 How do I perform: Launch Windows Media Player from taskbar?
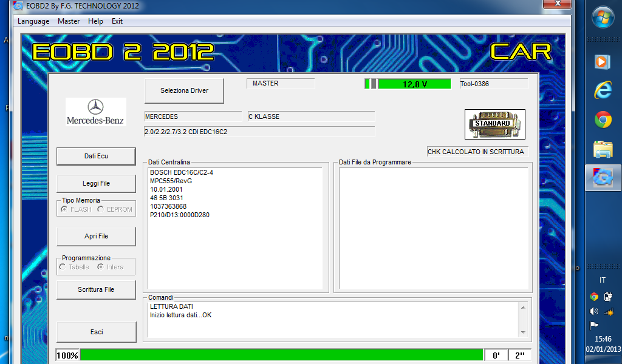602,62
